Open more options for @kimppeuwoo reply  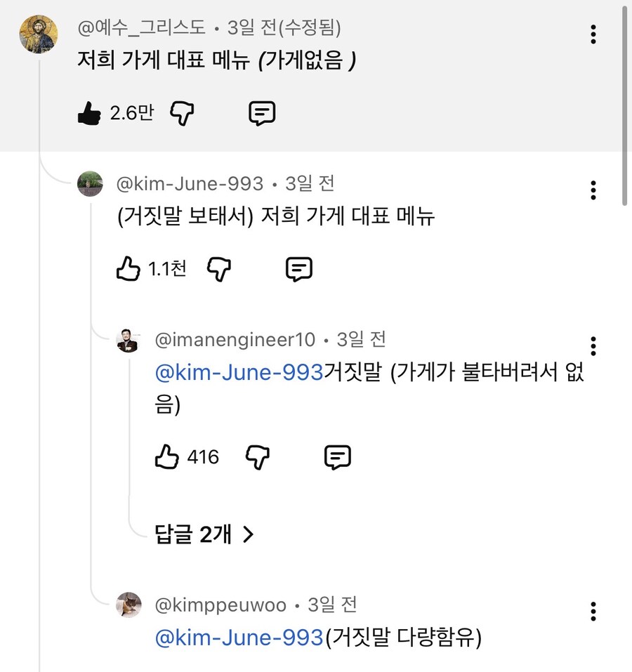tap(593, 611)
